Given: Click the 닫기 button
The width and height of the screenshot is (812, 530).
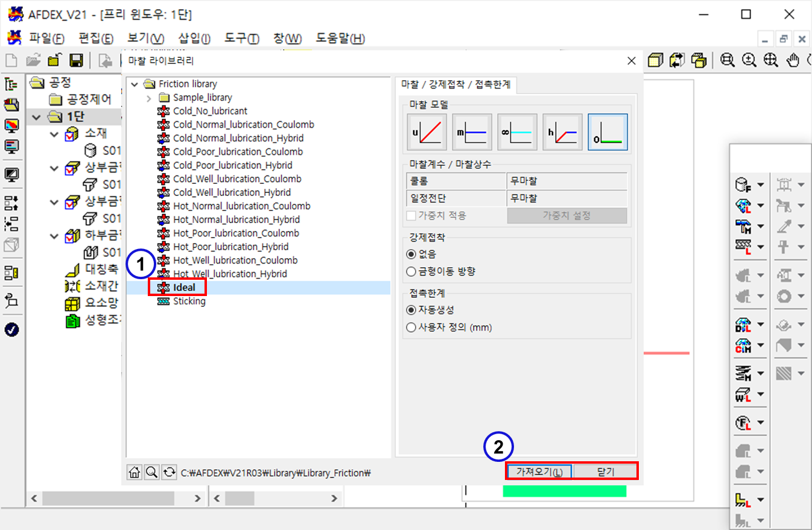Looking at the screenshot, I should coord(604,472).
